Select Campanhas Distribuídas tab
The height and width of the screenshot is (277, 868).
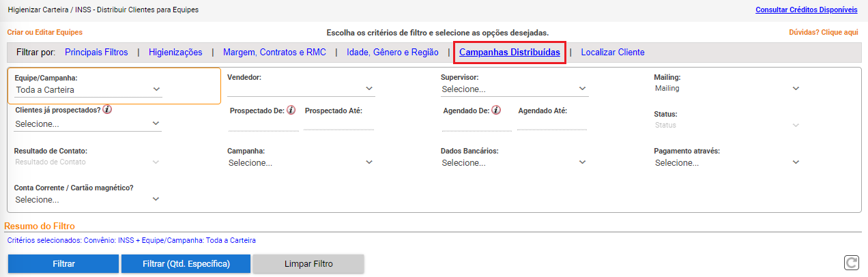[x=510, y=52]
